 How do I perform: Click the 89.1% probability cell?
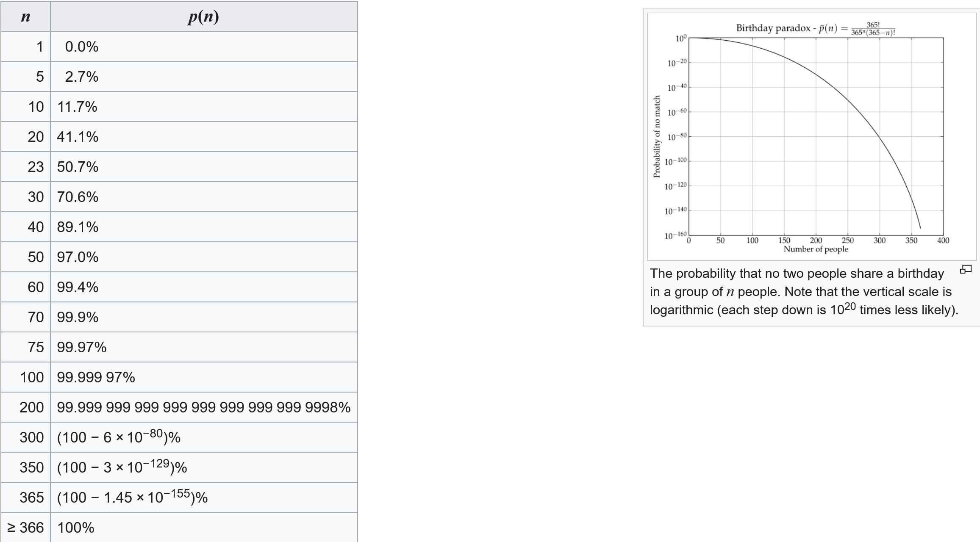pos(204,227)
